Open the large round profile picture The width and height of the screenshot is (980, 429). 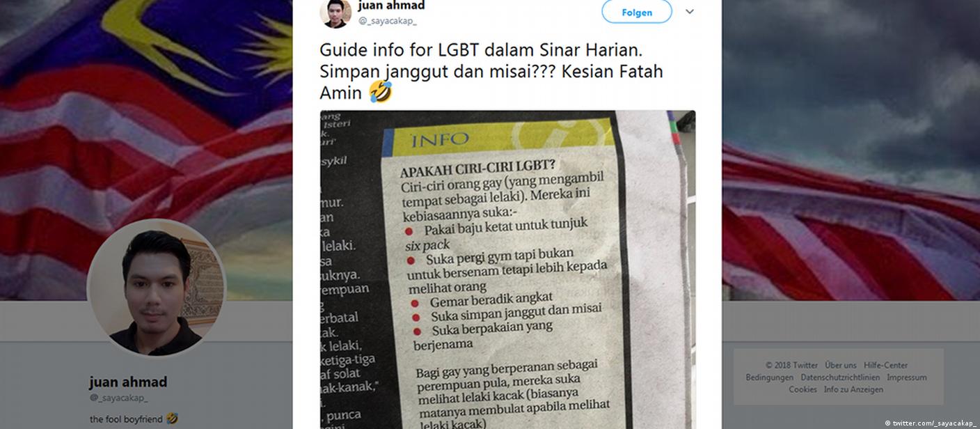coord(156,288)
